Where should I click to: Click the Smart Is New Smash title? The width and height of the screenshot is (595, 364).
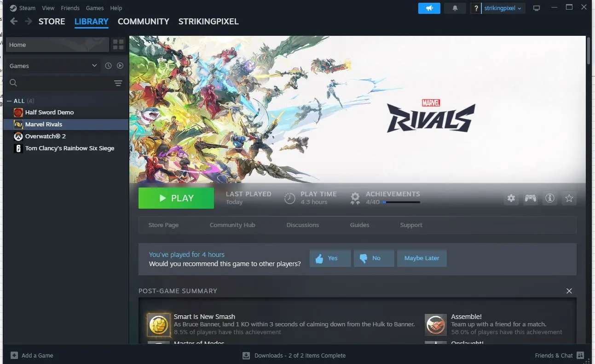(204, 317)
